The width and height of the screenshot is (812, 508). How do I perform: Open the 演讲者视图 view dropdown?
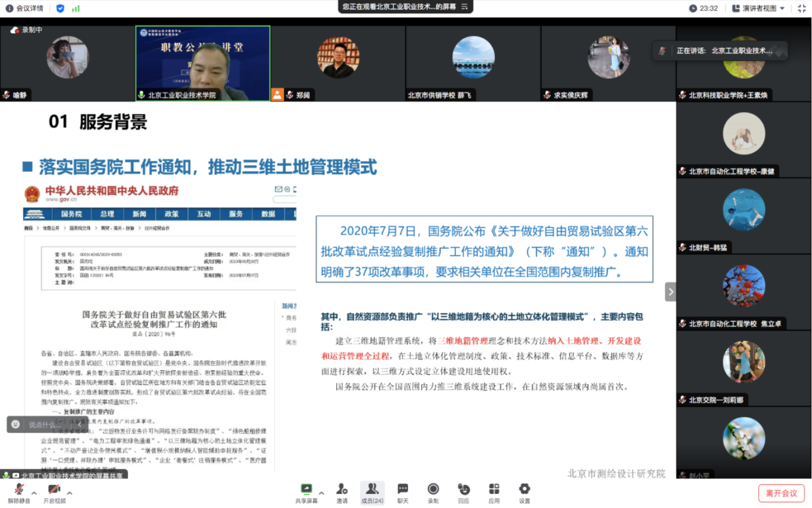click(758, 8)
